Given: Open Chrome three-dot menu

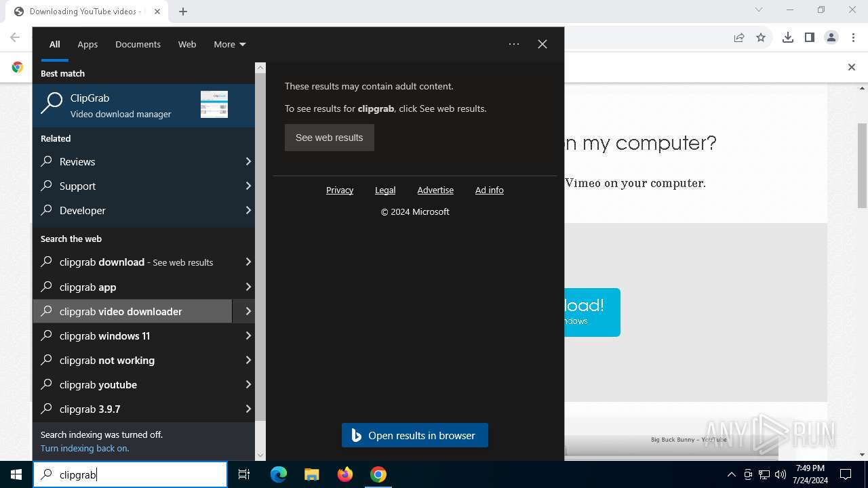Looking at the screenshot, I should pos(854,37).
